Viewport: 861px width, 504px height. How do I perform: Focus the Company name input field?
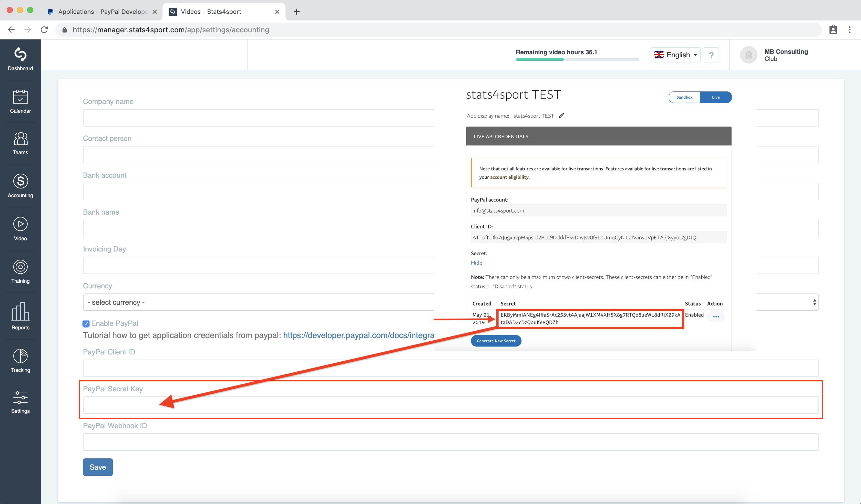click(258, 118)
